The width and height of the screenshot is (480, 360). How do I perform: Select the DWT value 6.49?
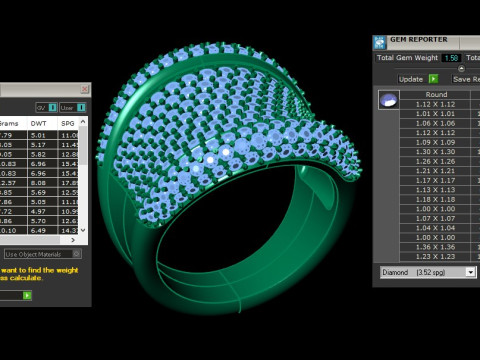click(x=42, y=230)
